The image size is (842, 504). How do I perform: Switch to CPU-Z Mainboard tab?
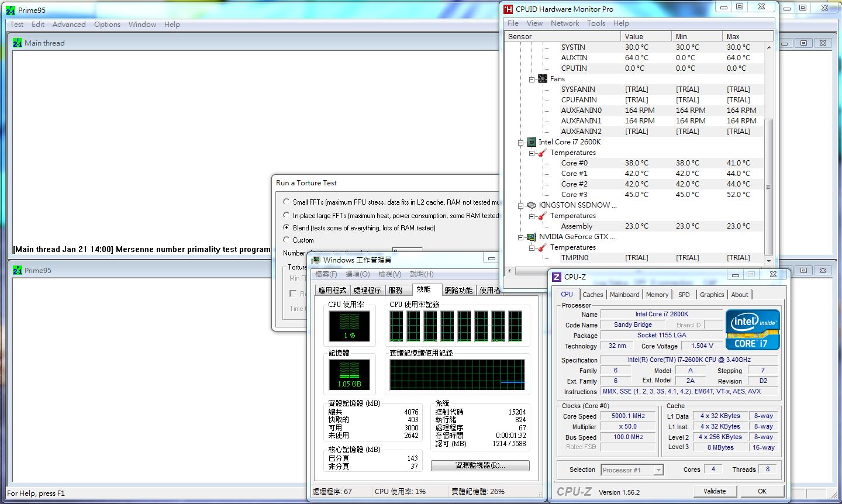click(x=624, y=295)
